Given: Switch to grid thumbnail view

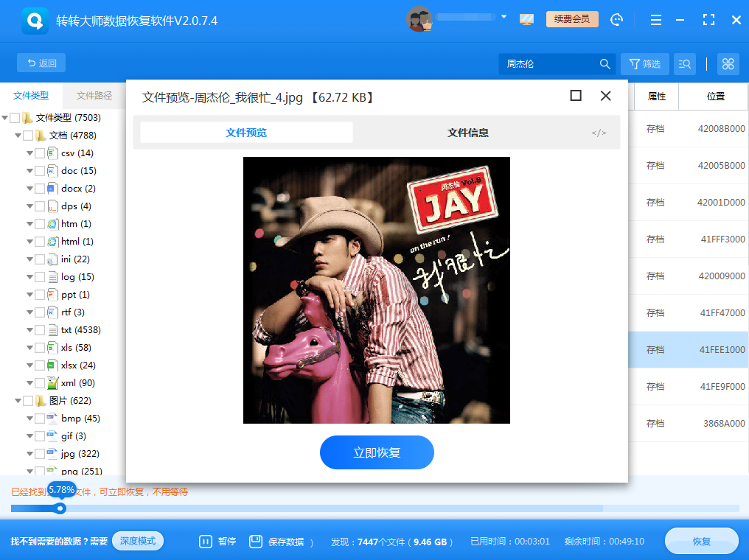Looking at the screenshot, I should coord(728,64).
